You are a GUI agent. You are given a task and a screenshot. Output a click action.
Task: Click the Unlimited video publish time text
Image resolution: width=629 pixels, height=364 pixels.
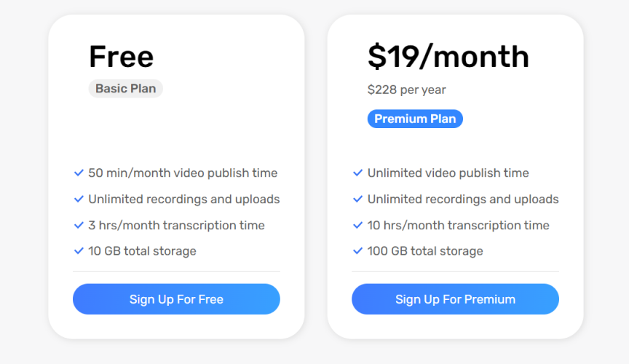coord(448,173)
